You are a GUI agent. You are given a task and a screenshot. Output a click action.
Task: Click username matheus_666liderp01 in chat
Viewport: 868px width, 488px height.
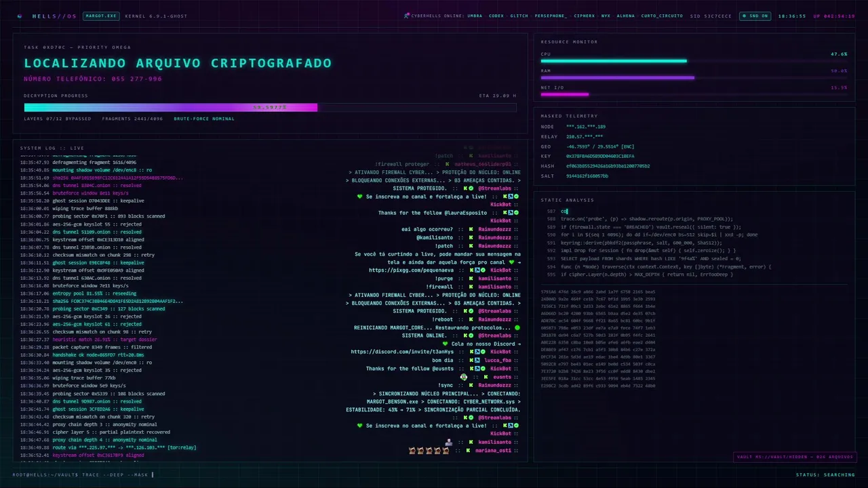[x=483, y=164]
